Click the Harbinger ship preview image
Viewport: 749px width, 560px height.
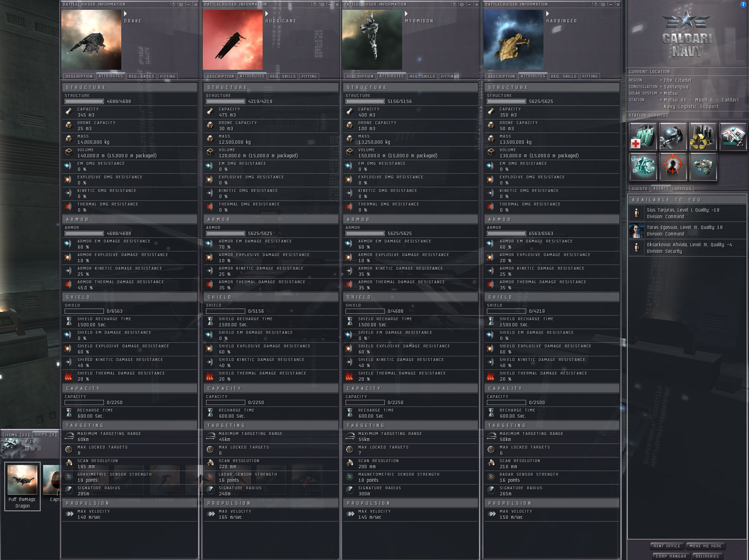pos(514,40)
